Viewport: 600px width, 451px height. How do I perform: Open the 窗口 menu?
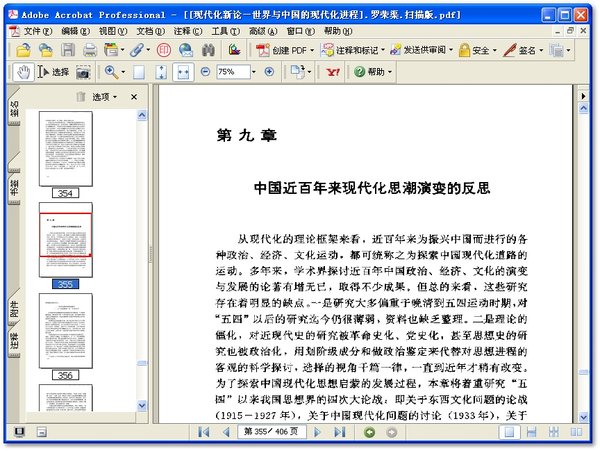[x=301, y=31]
